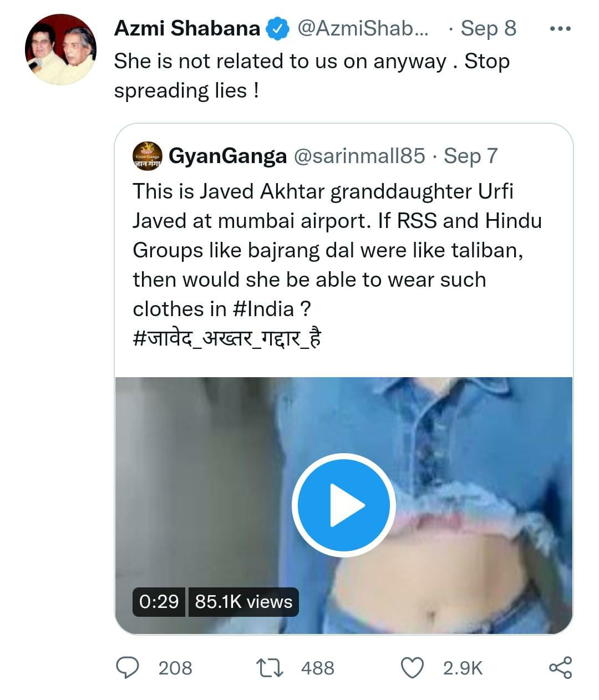
Task: Click the Azmi Shabana display name
Action: tap(187, 29)
